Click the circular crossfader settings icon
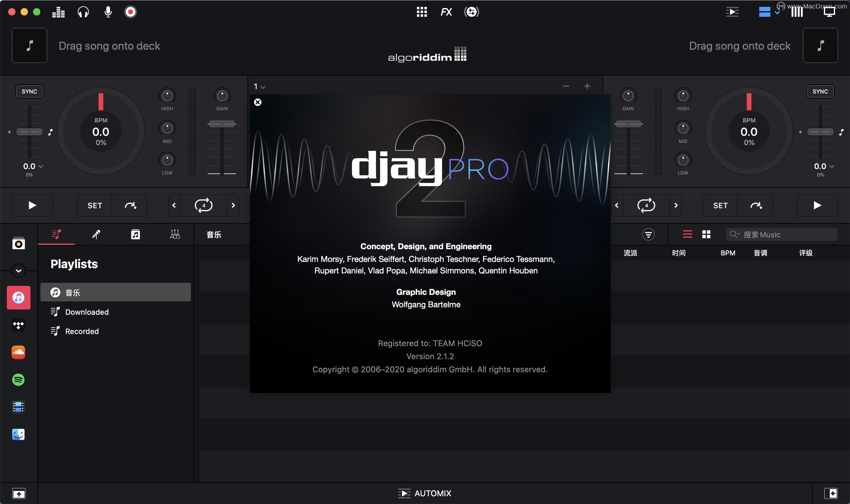This screenshot has height=504, width=850. [x=472, y=12]
